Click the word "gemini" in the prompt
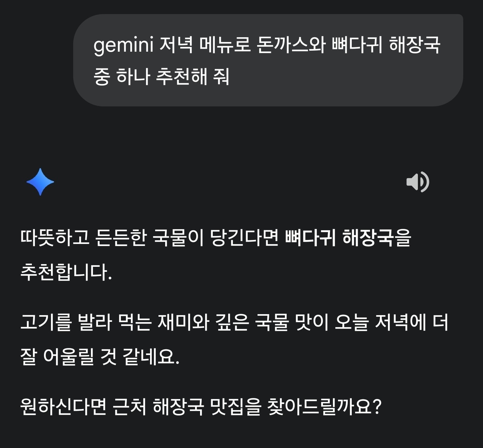This screenshot has width=483, height=448. [123, 45]
